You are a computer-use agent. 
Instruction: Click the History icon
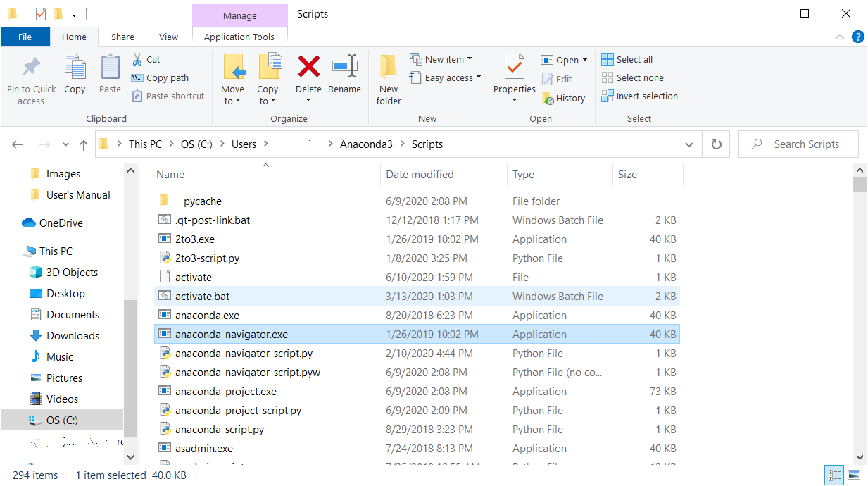[x=564, y=98]
